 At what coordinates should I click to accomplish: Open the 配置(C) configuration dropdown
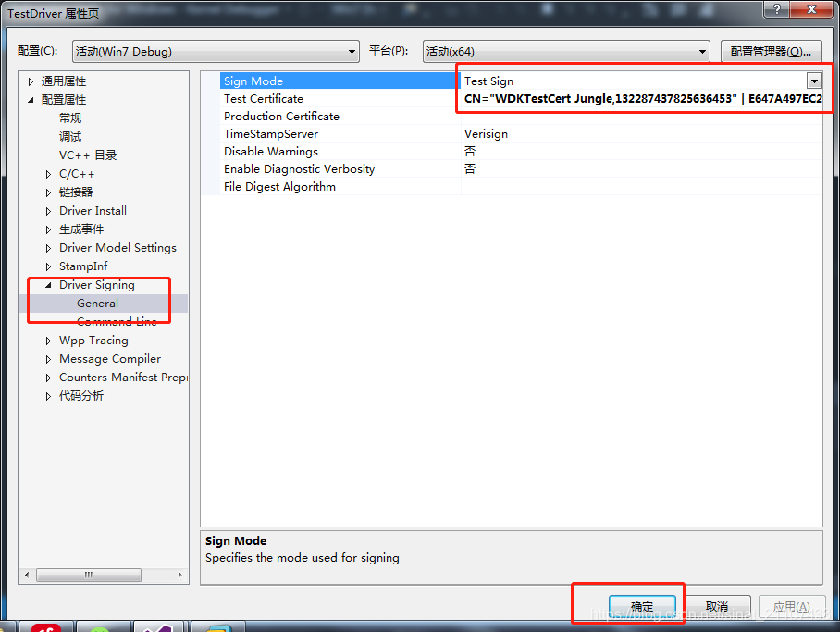pyautogui.click(x=352, y=51)
